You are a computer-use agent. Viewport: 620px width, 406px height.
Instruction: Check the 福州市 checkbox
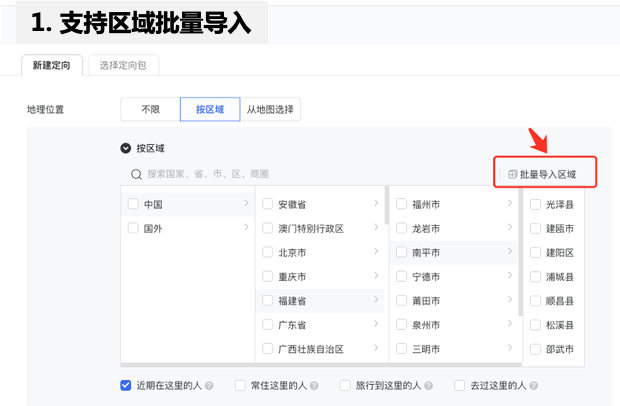(401, 204)
